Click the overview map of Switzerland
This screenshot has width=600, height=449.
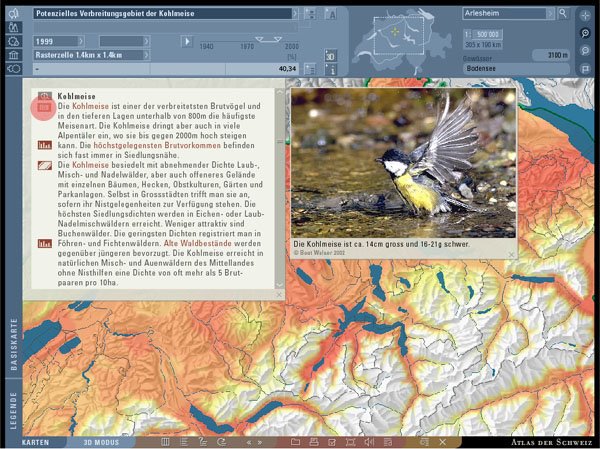coord(402,40)
